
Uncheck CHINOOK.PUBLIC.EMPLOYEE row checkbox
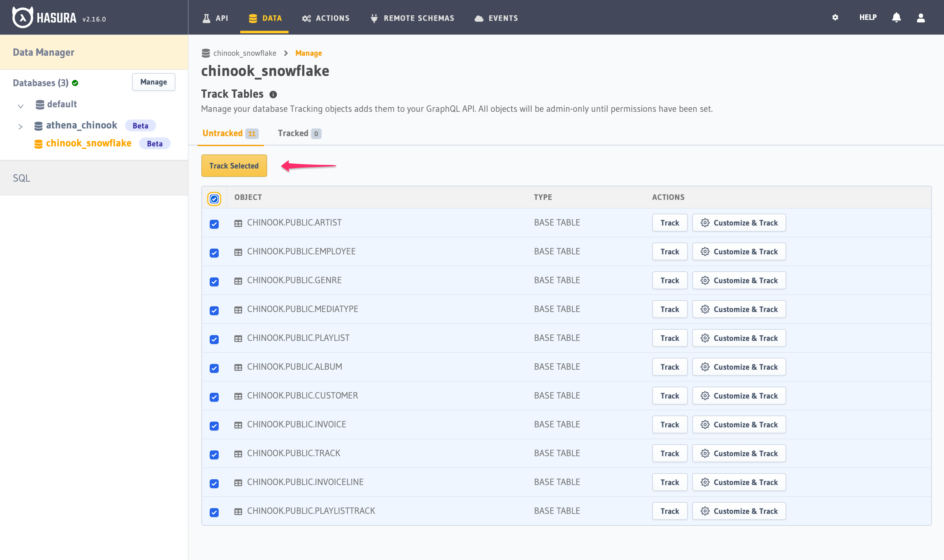pyautogui.click(x=214, y=253)
